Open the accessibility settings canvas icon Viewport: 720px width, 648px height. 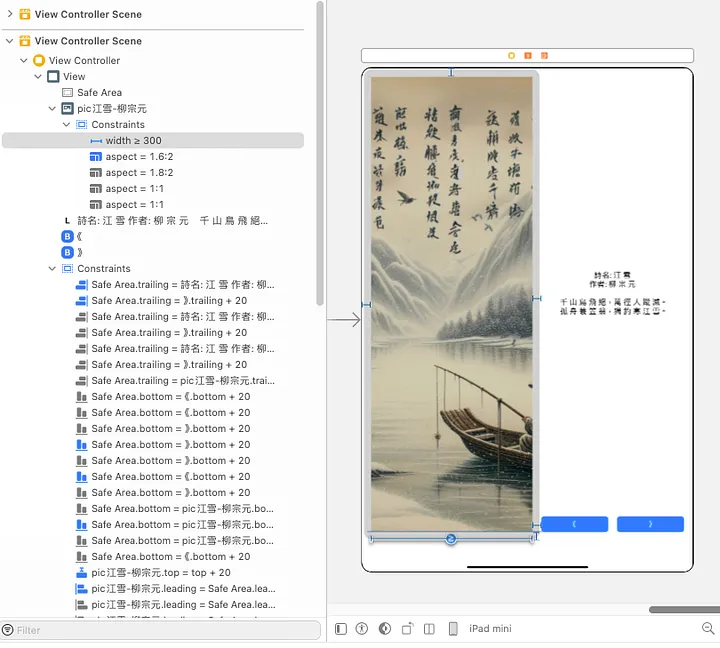[362, 629]
